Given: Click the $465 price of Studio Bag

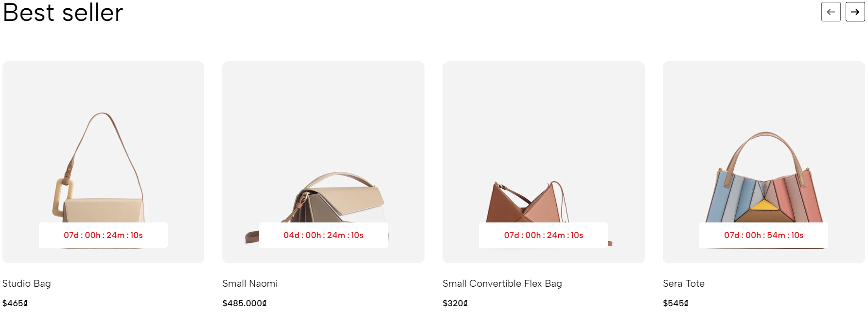Looking at the screenshot, I should [x=15, y=303].
